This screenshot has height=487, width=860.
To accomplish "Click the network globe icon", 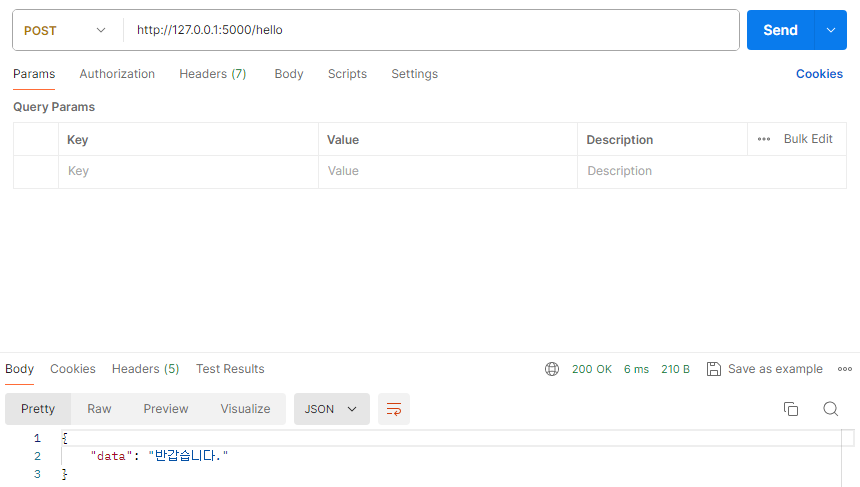I will coord(552,369).
